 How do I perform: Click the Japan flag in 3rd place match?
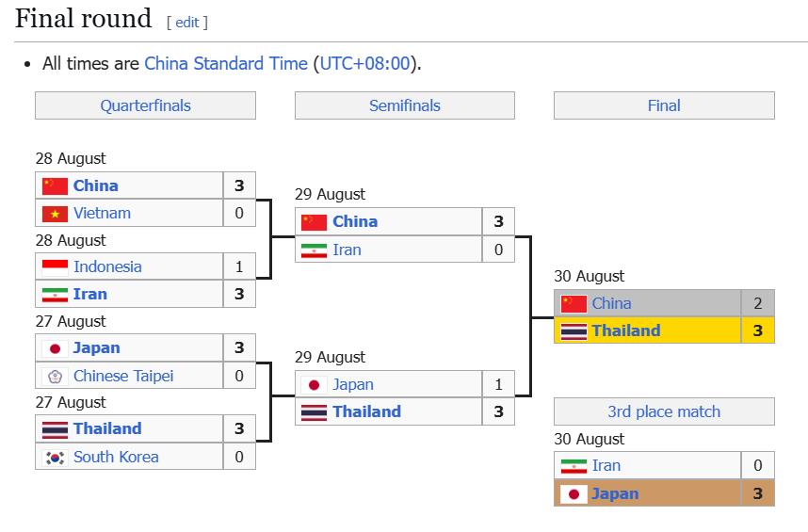pos(574,494)
